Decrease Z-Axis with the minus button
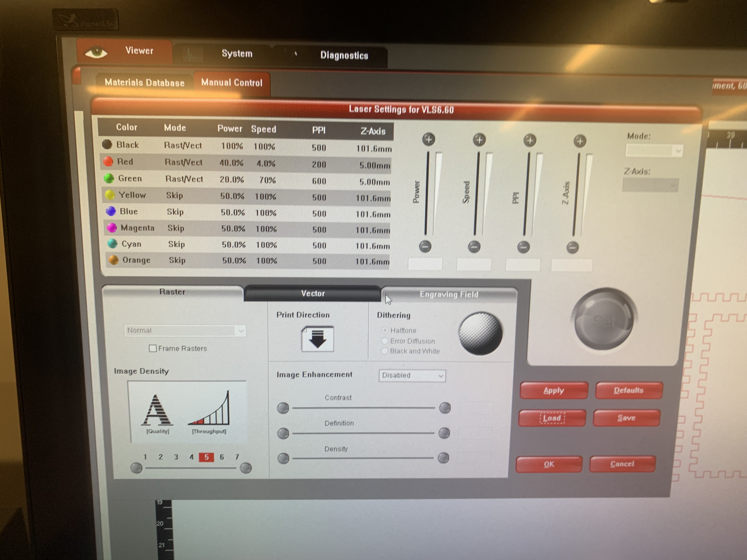747x560 pixels. pos(572,247)
